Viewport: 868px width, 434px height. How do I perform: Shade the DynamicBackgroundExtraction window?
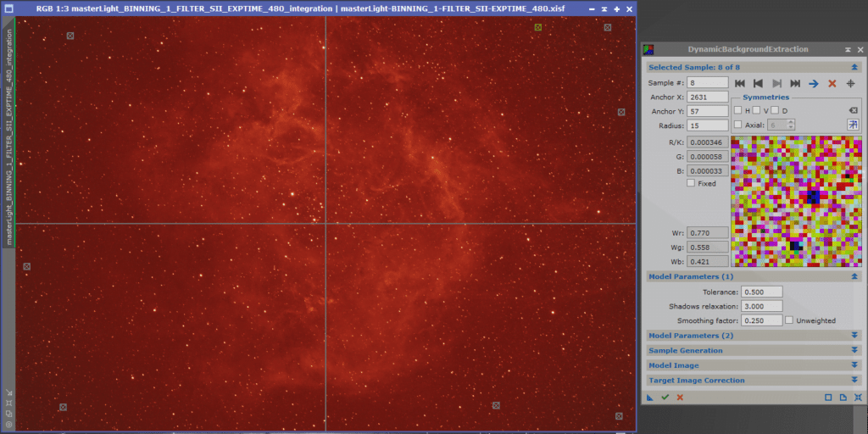tap(848, 50)
